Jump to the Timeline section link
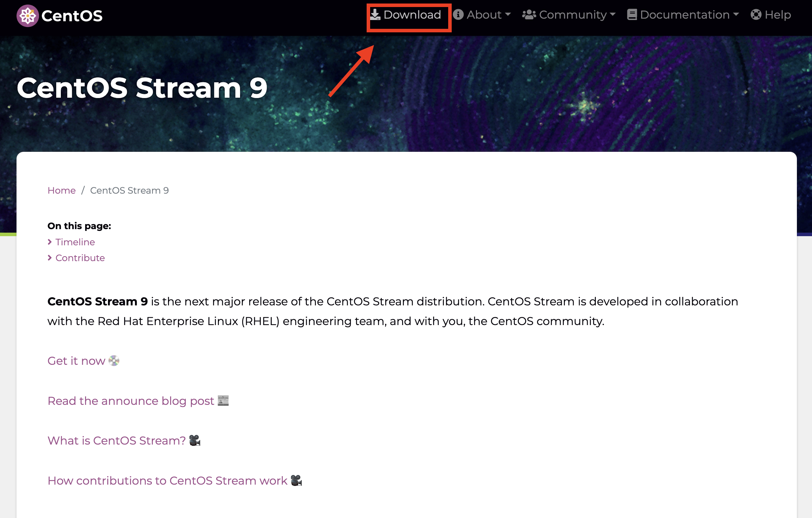This screenshot has width=812, height=518. pyautogui.click(x=75, y=242)
